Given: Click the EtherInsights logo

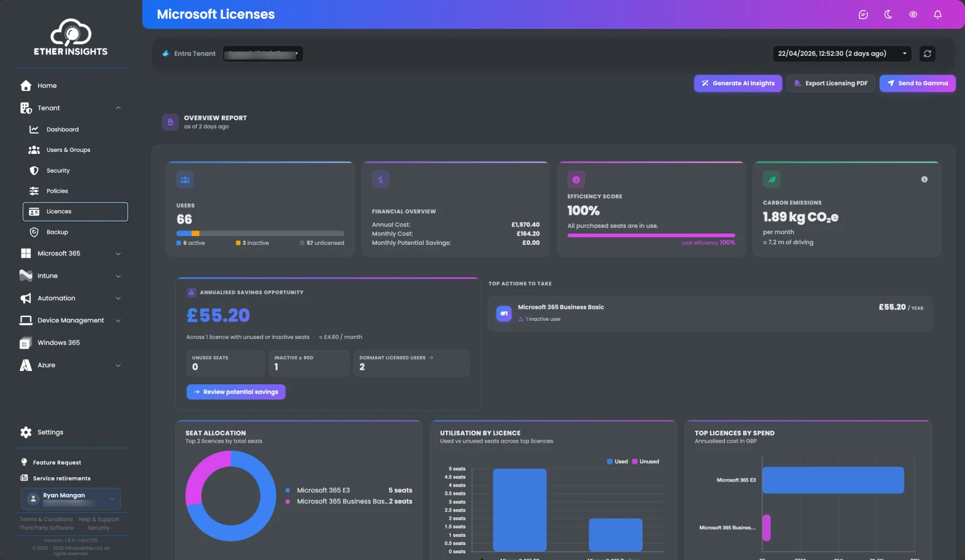Looking at the screenshot, I should pyautogui.click(x=70, y=37).
